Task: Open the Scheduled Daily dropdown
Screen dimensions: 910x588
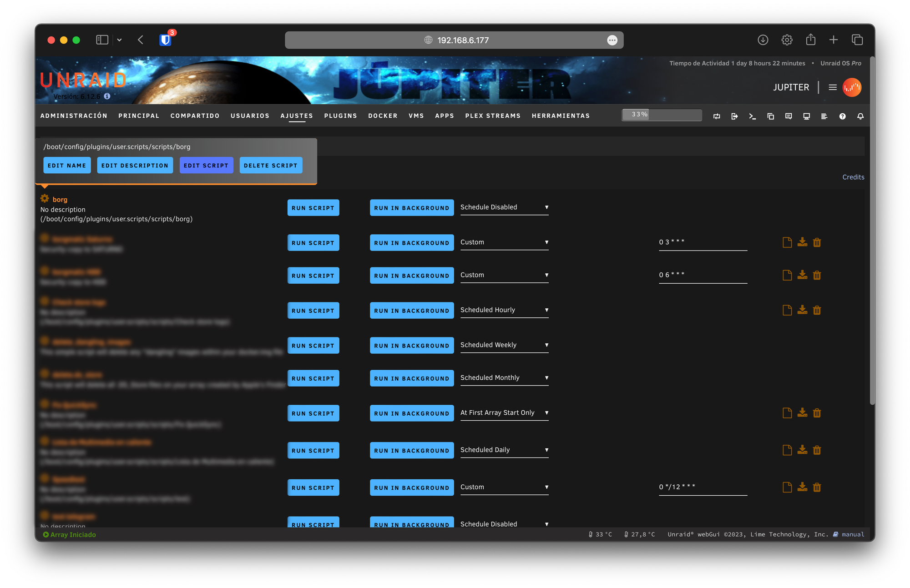Action: tap(504, 450)
